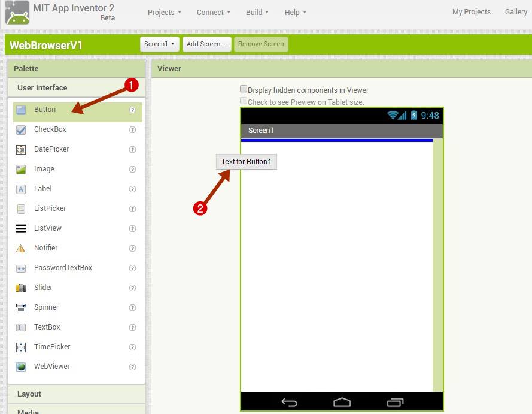Click the WebViewer label in the palette
This screenshot has height=414, width=532.
pyautogui.click(x=51, y=367)
